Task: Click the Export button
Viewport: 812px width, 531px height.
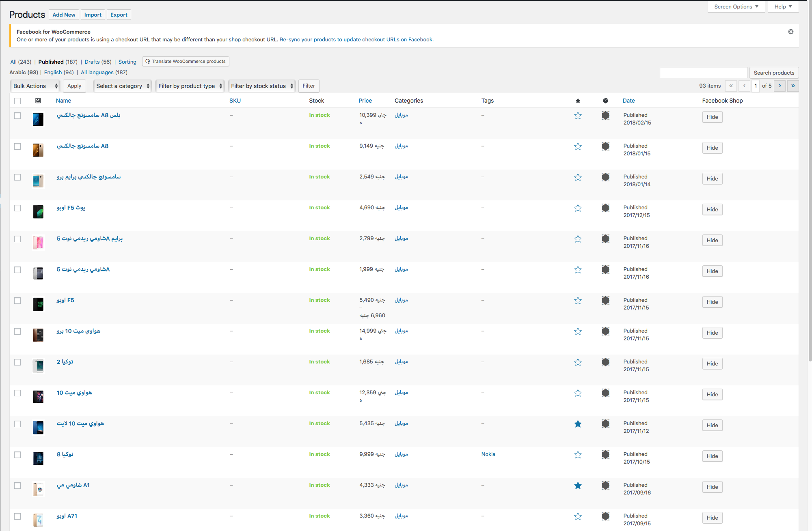Action: [119, 15]
